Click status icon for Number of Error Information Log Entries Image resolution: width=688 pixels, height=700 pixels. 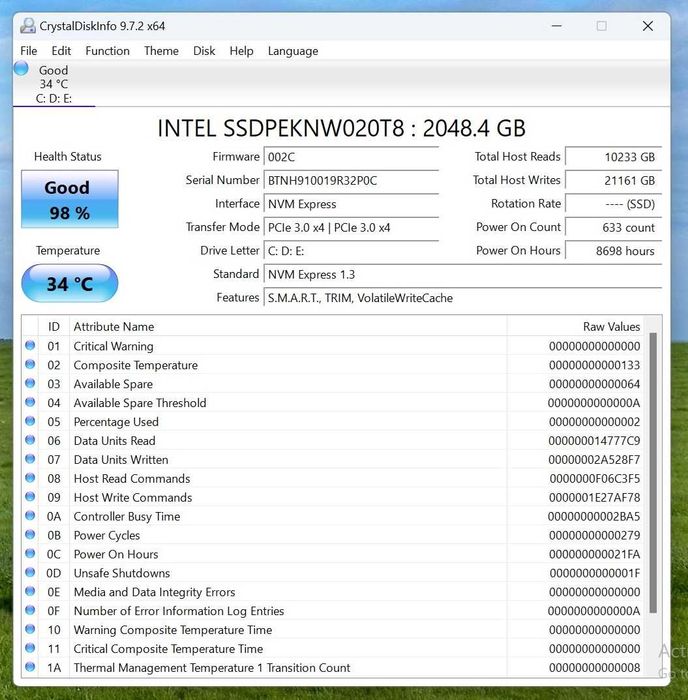(30, 610)
